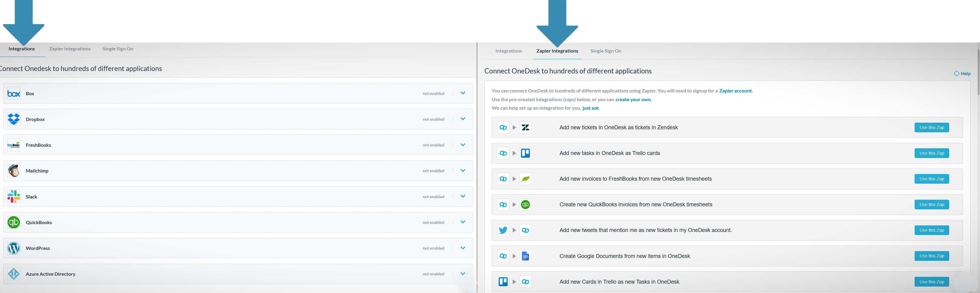Click the QuickBooks logo in the integrations list
This screenshot has width=980, height=293.
14,222
